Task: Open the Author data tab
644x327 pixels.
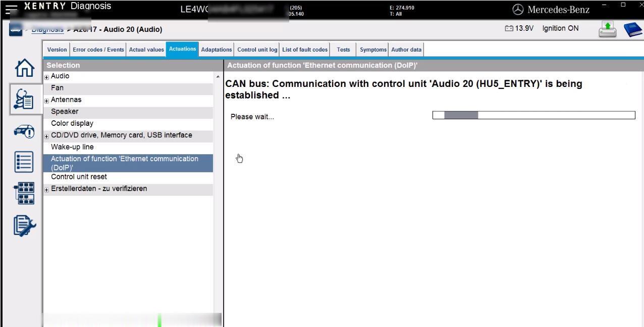Action: [x=406, y=50]
